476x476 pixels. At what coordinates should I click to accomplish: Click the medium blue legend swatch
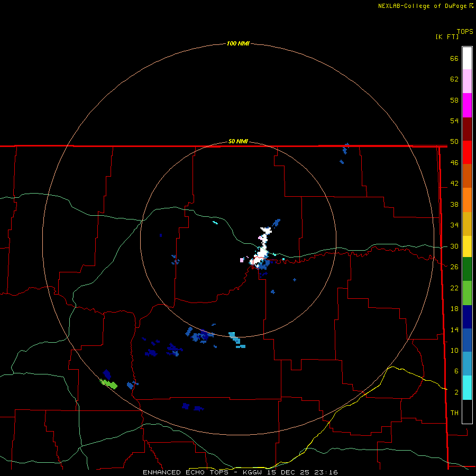(x=467, y=340)
